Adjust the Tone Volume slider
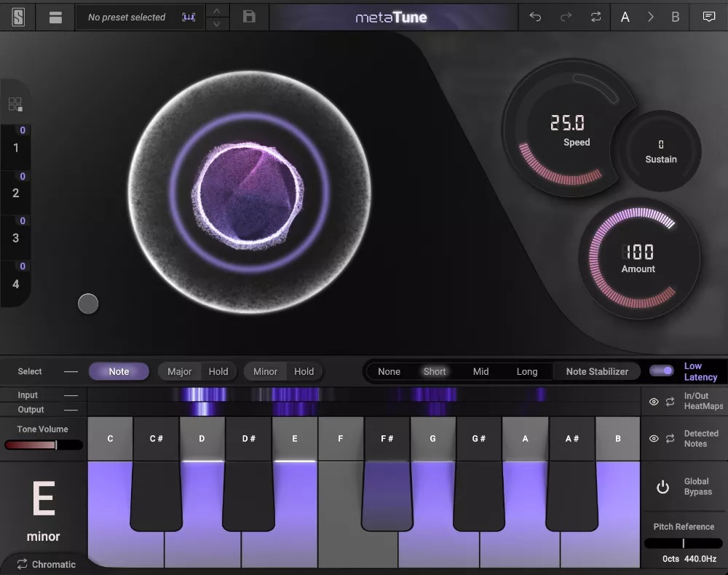The image size is (728, 575). [x=43, y=445]
